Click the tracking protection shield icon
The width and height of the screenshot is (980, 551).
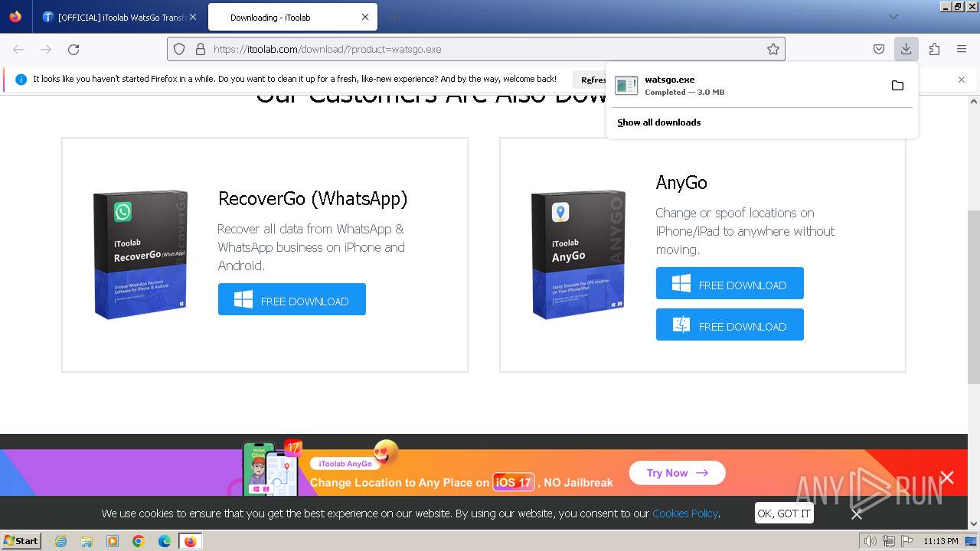pos(179,49)
